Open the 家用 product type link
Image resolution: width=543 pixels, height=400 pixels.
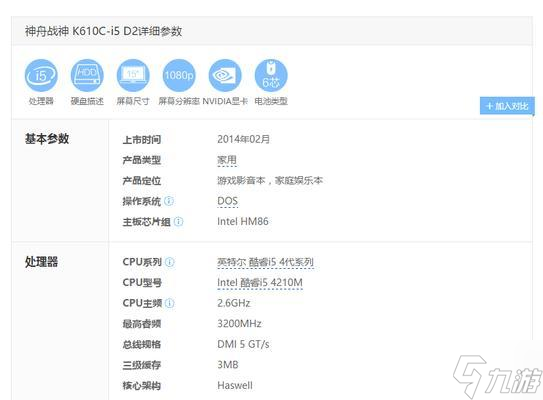pos(227,160)
